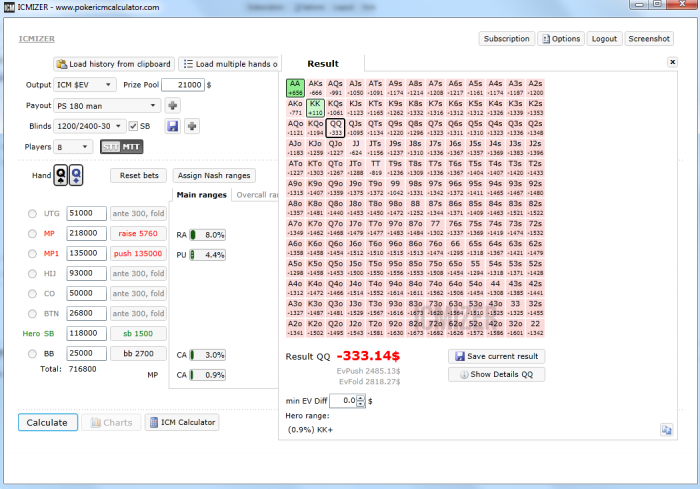700x489 pixels.
Task: Select the A2s cell in the result grid
Action: 535,88
